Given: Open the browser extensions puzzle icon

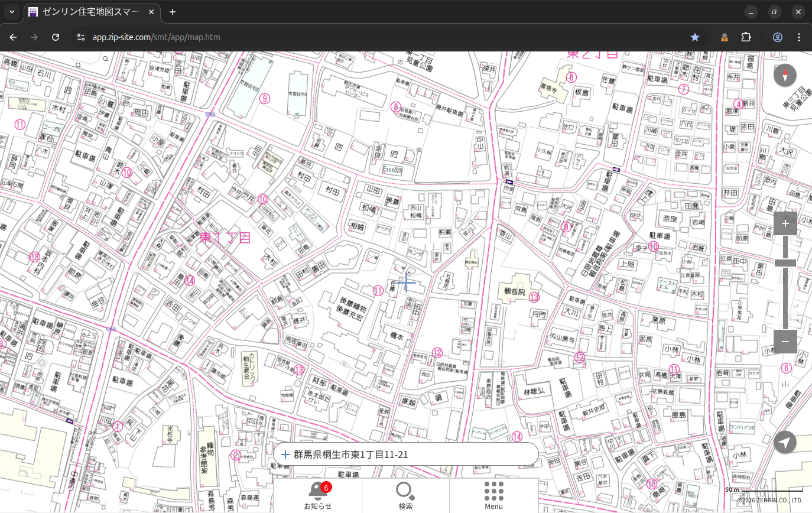Looking at the screenshot, I should click(x=746, y=37).
